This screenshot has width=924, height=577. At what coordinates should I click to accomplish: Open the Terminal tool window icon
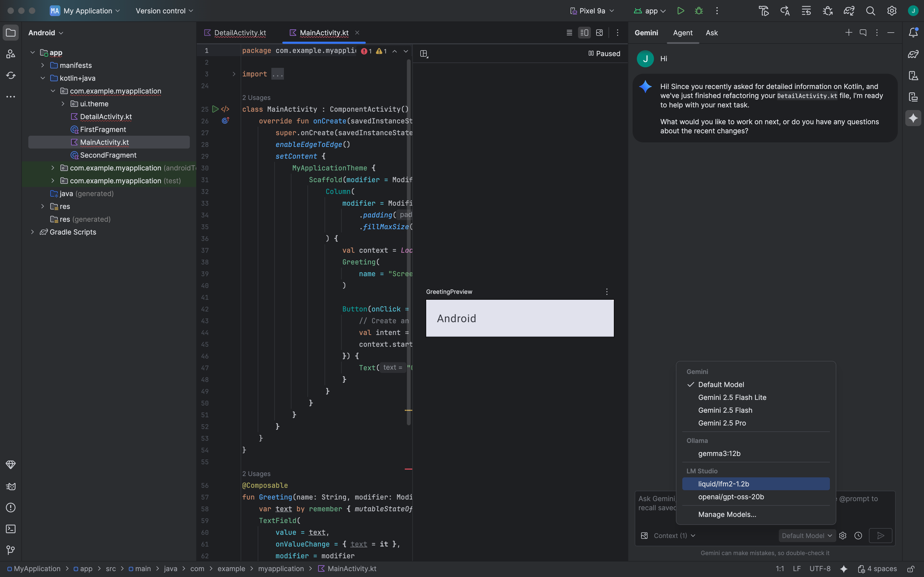(10, 529)
